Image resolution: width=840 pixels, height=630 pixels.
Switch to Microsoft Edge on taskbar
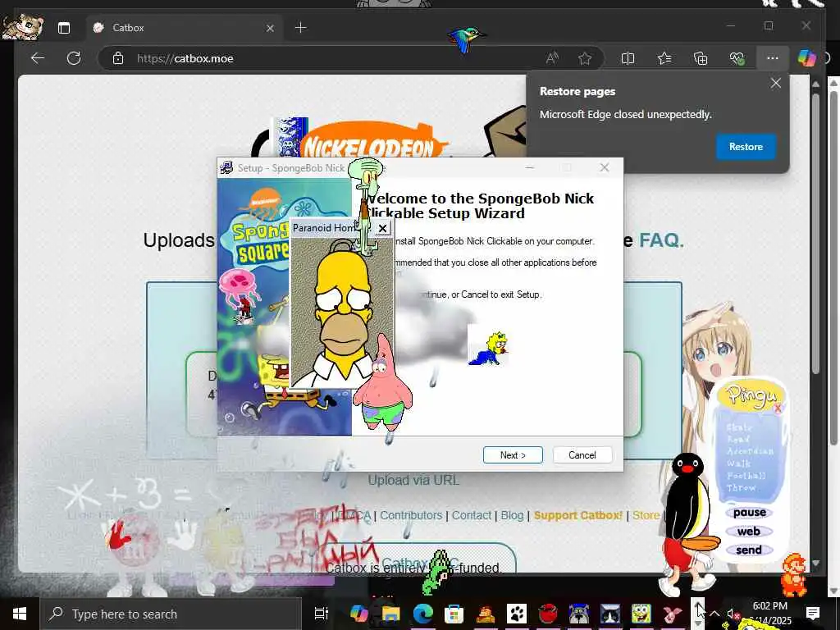(422, 614)
